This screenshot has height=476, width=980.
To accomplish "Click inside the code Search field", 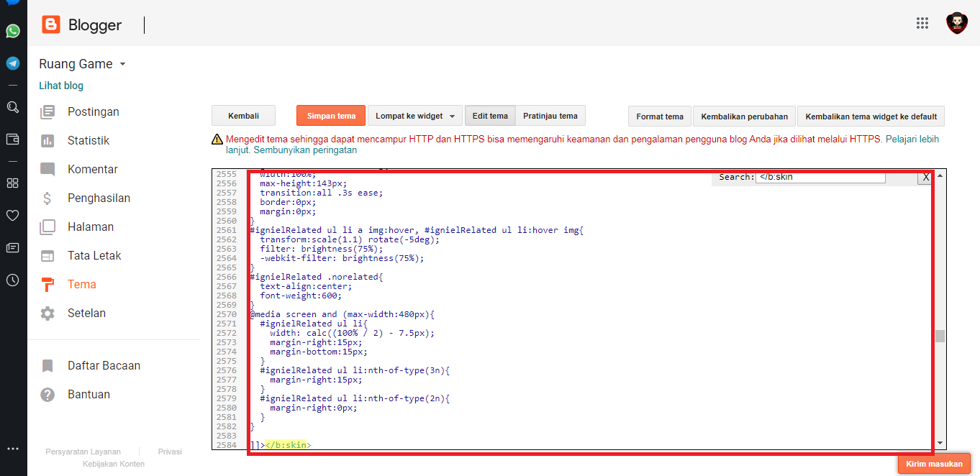I will (x=820, y=177).
